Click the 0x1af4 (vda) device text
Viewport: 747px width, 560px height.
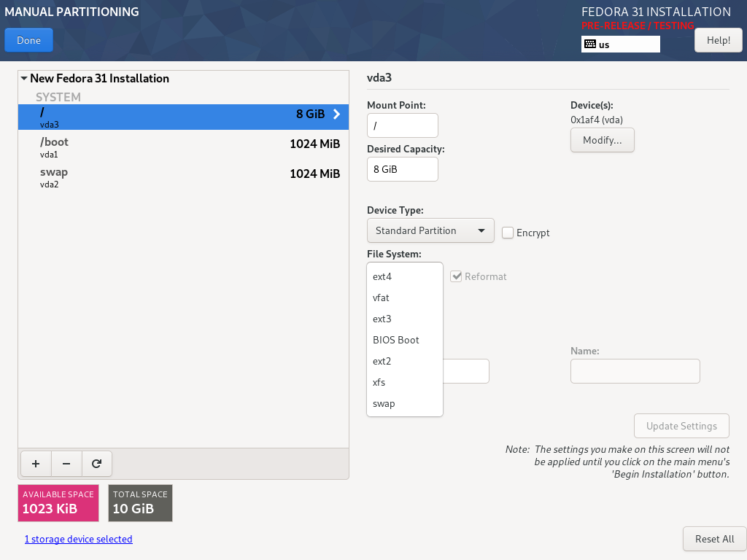[x=597, y=120]
